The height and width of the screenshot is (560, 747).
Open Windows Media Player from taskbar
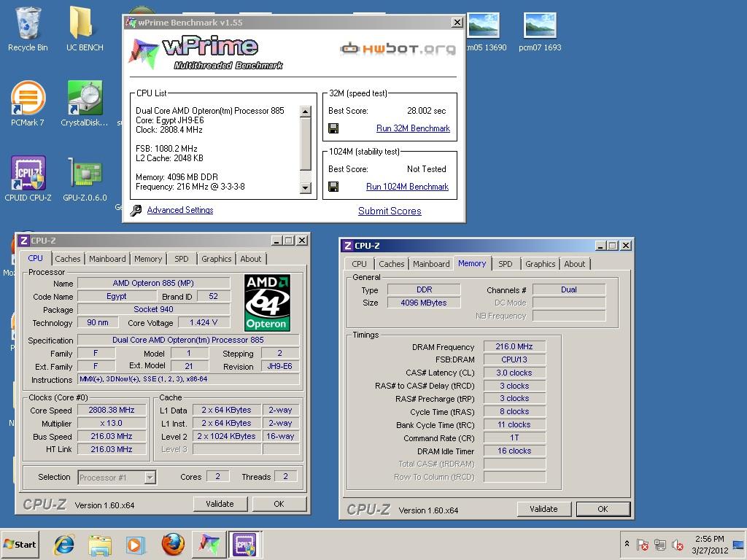click(x=135, y=544)
